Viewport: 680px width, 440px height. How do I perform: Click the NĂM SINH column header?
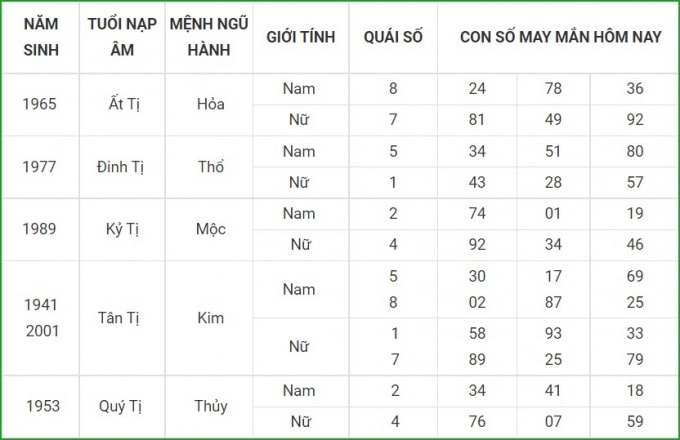click(x=41, y=37)
